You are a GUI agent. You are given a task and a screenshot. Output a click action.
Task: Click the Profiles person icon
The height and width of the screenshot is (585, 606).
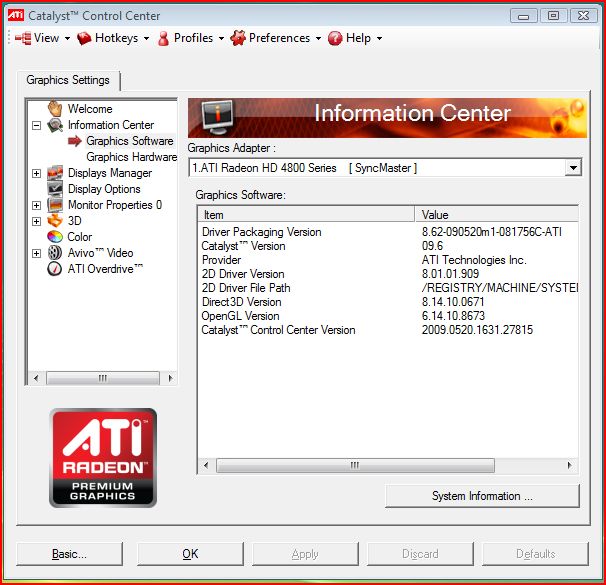point(163,38)
